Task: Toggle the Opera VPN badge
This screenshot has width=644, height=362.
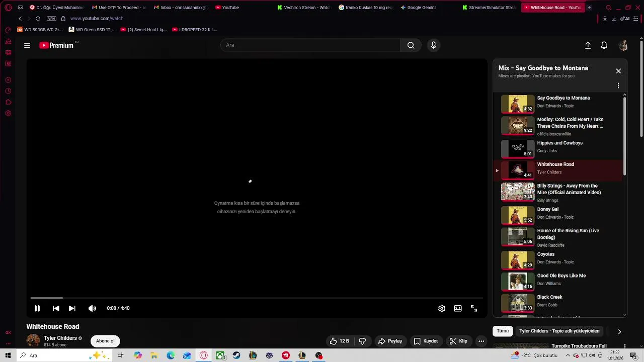Action: [x=52, y=19]
